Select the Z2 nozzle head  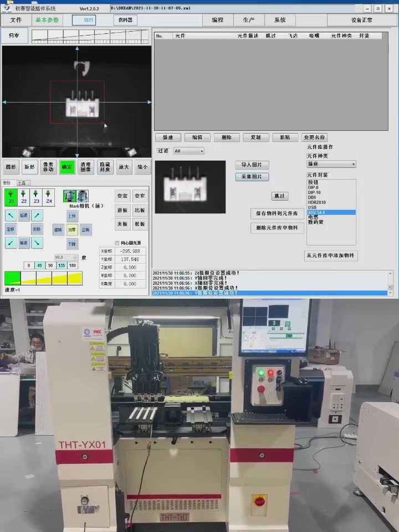[x=23, y=197]
